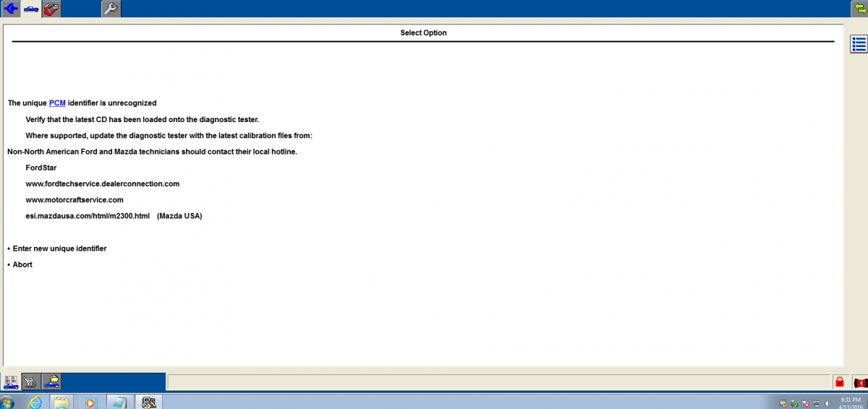Open the log viewer scroll subtab
This screenshot has width=868, height=409.
[x=31, y=382]
